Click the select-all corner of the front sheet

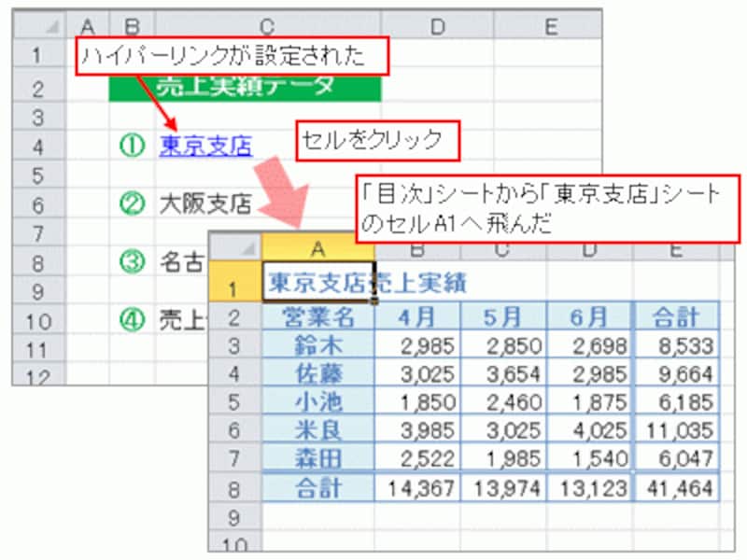click(x=236, y=247)
